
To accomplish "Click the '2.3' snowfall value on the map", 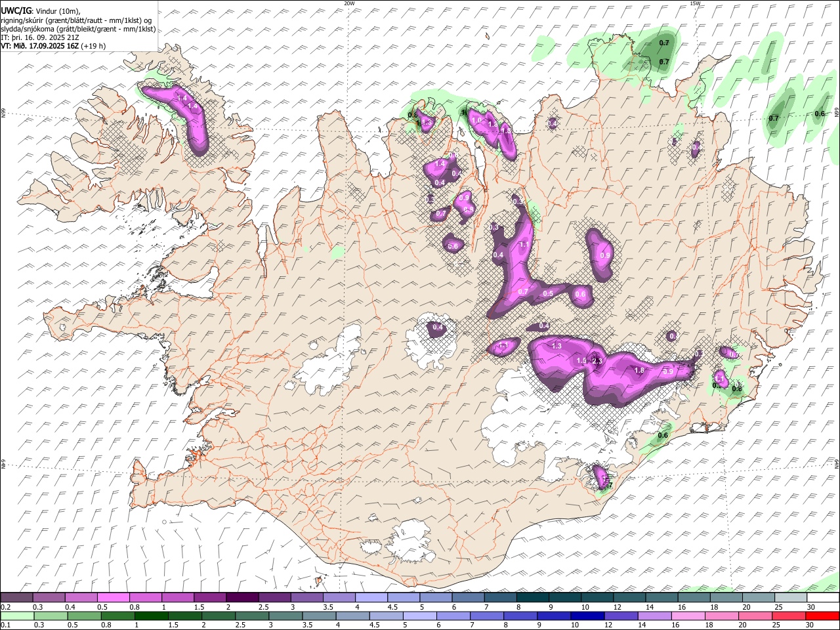I will click(597, 361).
